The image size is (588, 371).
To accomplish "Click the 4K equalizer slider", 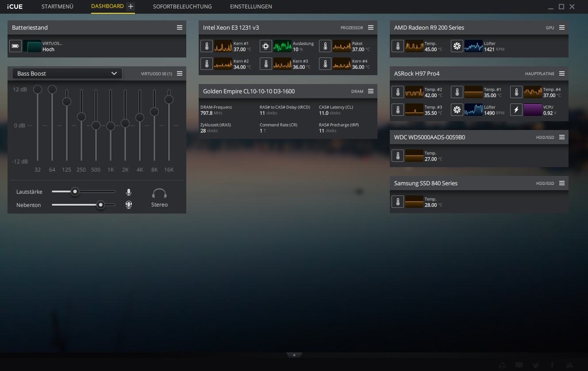I will coord(140,125).
